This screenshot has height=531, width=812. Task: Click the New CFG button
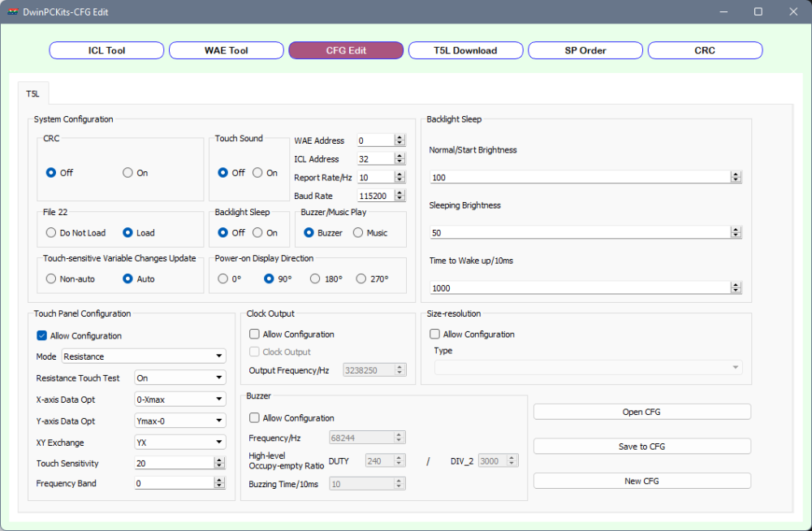[641, 481]
